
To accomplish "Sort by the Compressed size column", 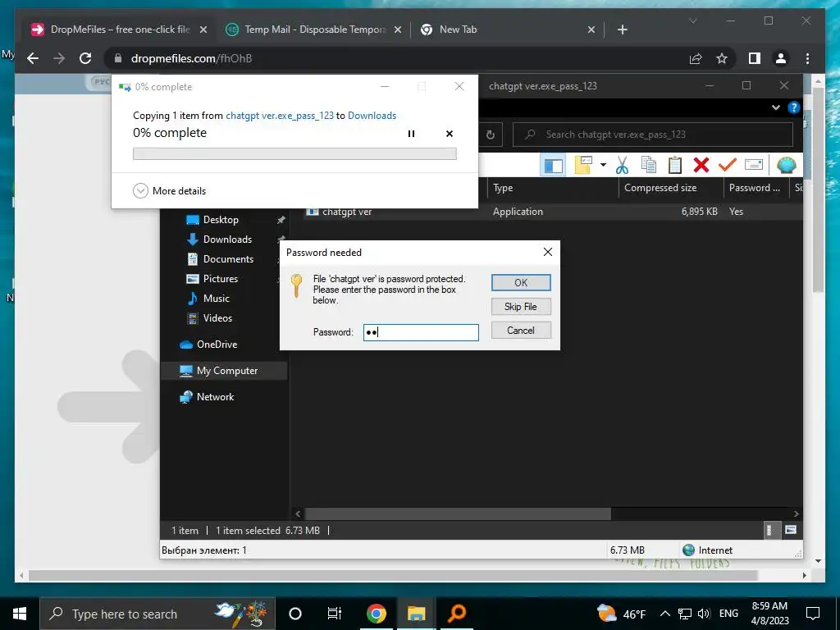I will point(671,188).
